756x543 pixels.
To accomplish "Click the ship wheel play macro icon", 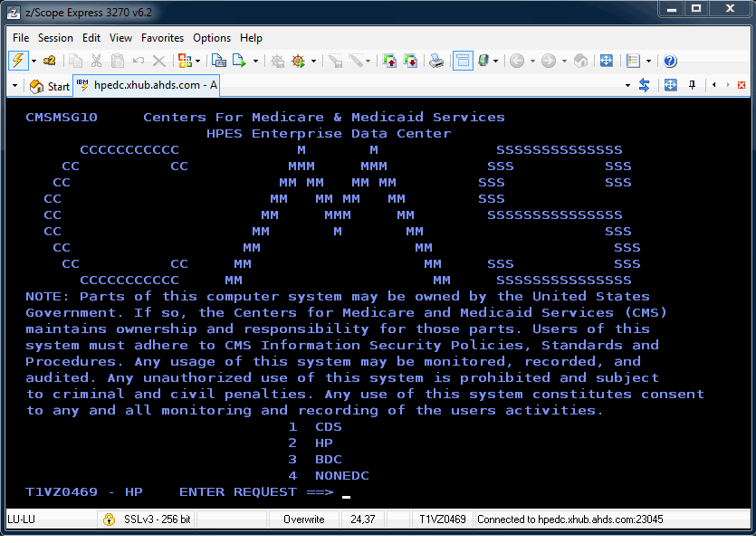I will (299, 61).
